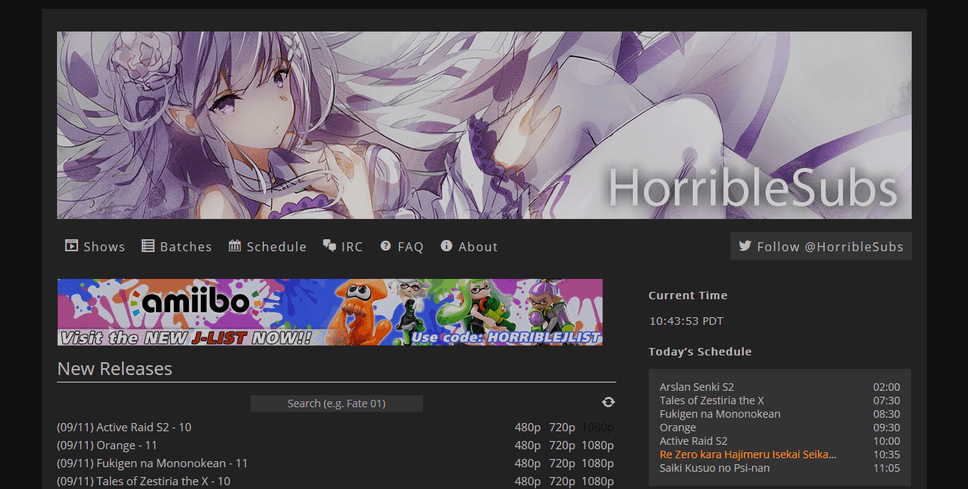Select 720p for Fukigen na Mononokean - 11
This screenshot has width=968, height=489.
tap(562, 463)
